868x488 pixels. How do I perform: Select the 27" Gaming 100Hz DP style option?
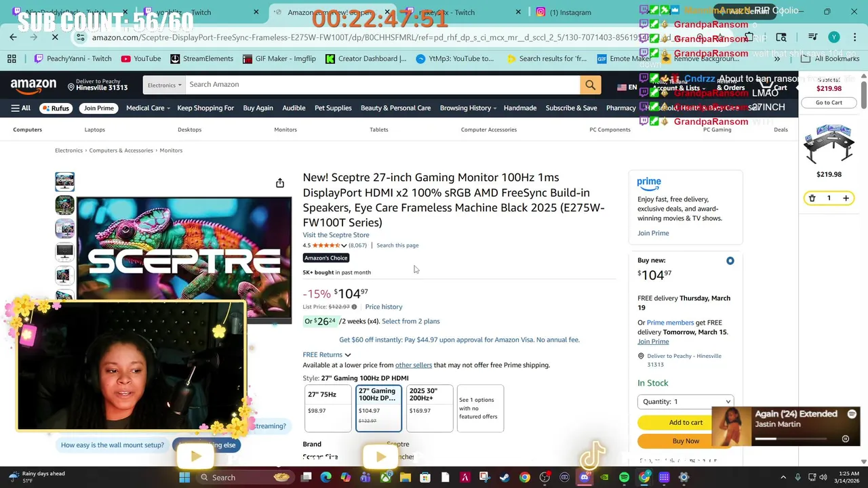coord(378,408)
